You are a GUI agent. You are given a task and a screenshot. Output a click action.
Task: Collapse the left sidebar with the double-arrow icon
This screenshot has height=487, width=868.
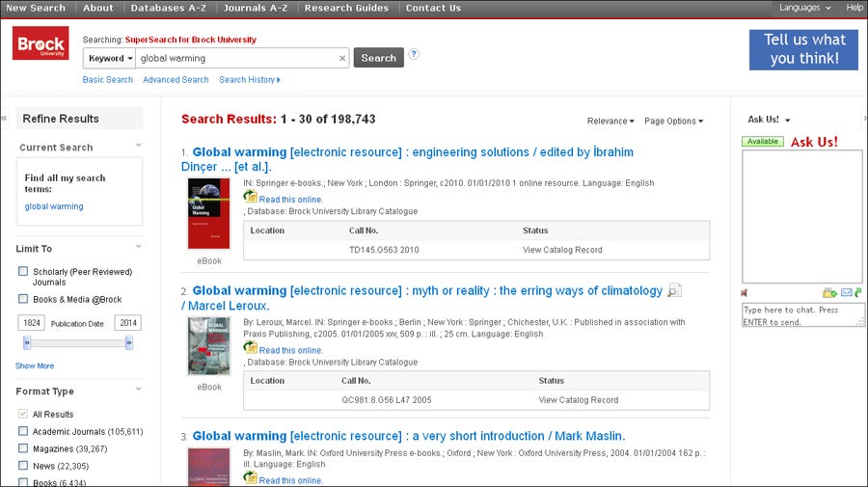4,118
